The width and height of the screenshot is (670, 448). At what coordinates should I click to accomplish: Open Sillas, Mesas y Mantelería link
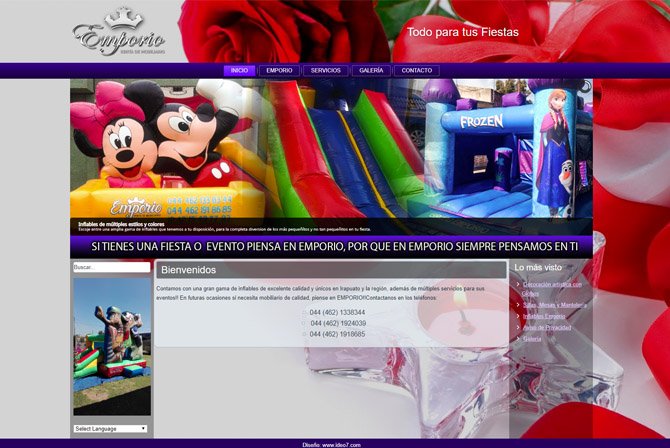554,304
